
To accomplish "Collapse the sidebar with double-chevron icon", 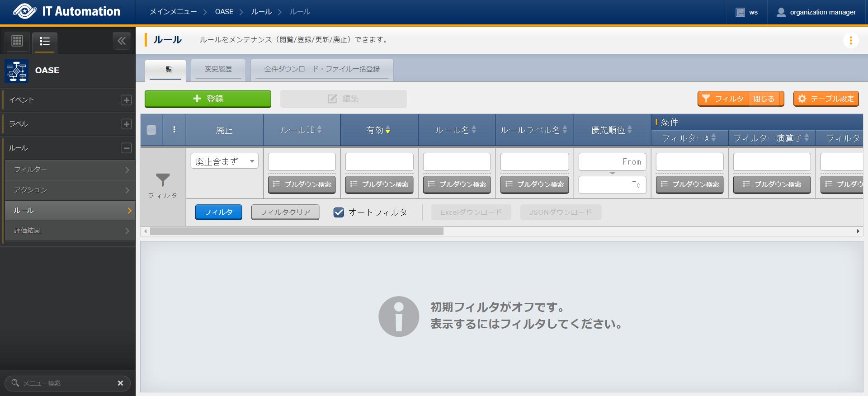I will click(x=121, y=41).
